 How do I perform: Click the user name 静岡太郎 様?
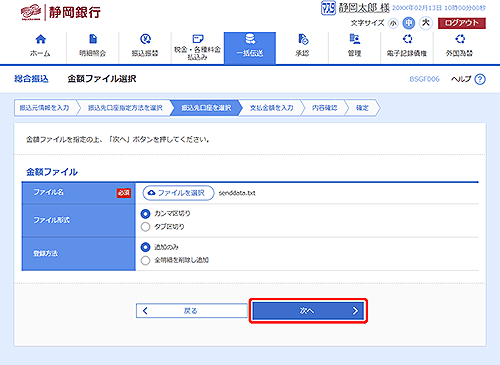[x=364, y=8]
